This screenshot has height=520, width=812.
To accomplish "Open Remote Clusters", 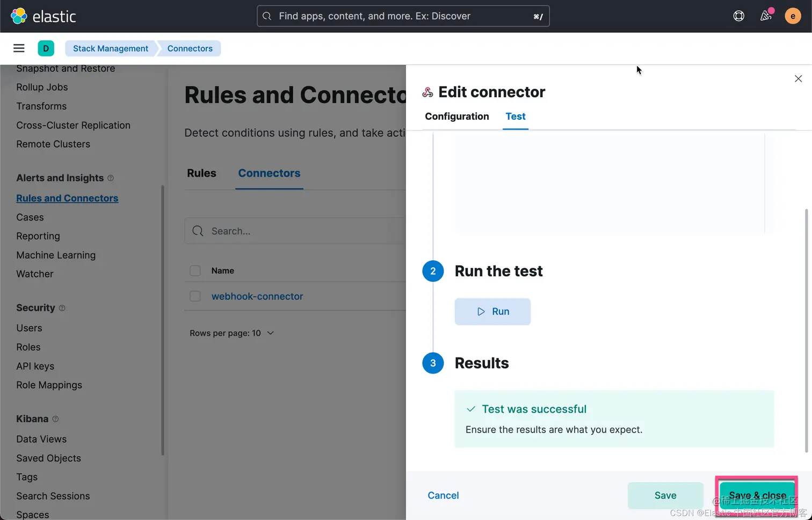I will click(53, 144).
